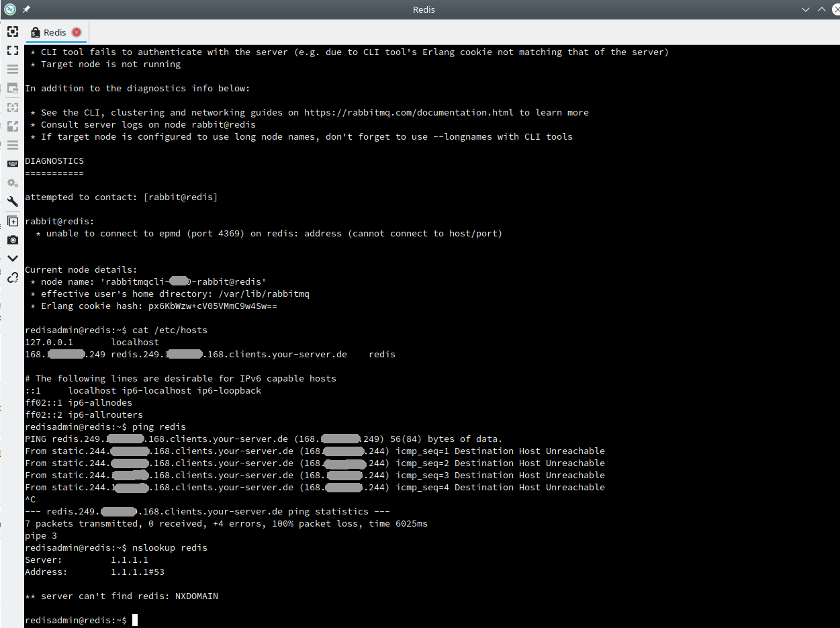Click the icmp_seq=4 Destination Host Unreachable line
This screenshot has height=628, width=840.
coord(315,488)
